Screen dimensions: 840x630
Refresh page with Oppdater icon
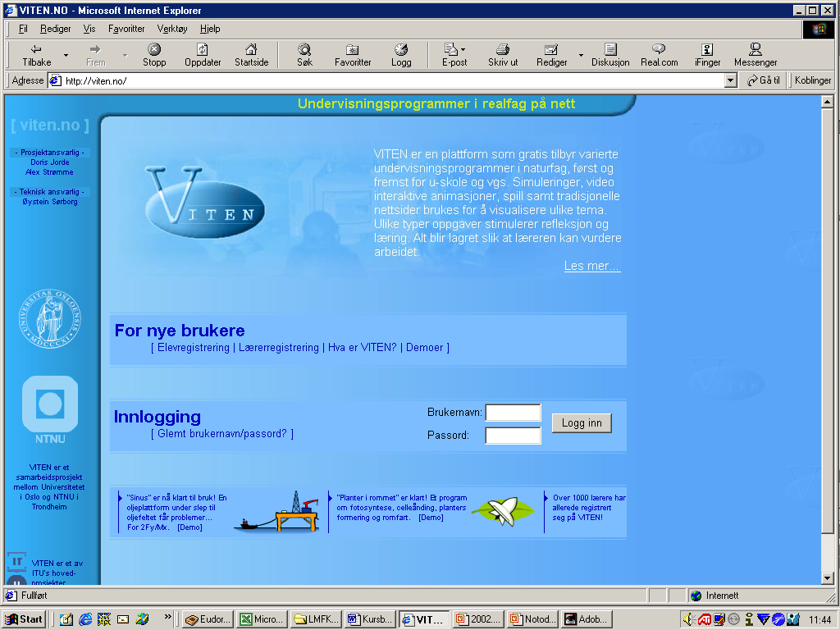[203, 55]
